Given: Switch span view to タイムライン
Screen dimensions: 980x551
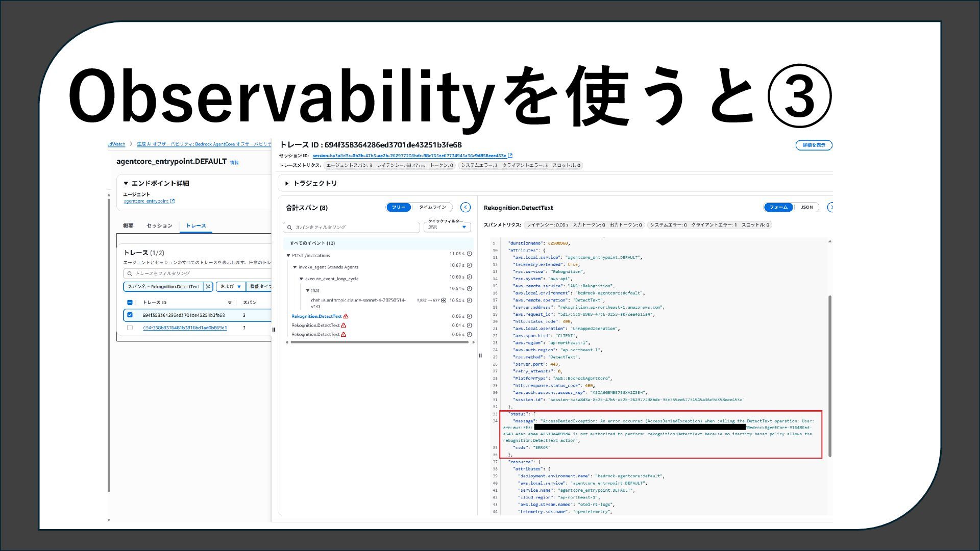Looking at the screenshot, I should pos(432,207).
